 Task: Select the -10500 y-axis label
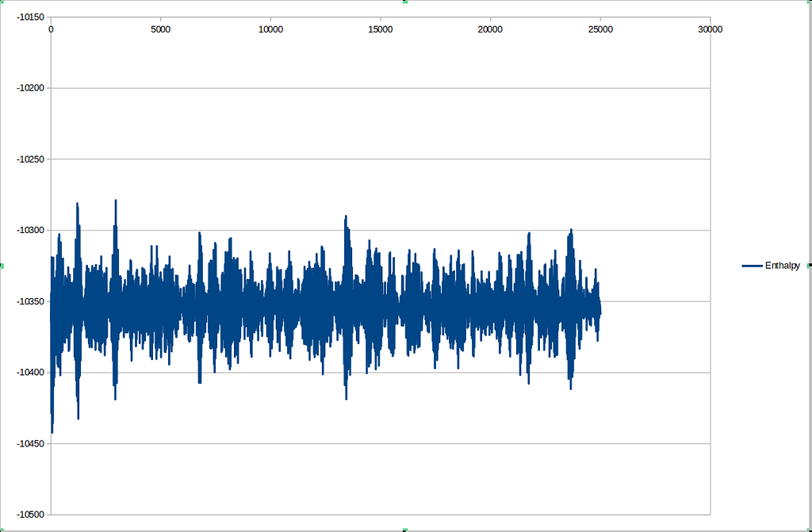click(x=30, y=515)
